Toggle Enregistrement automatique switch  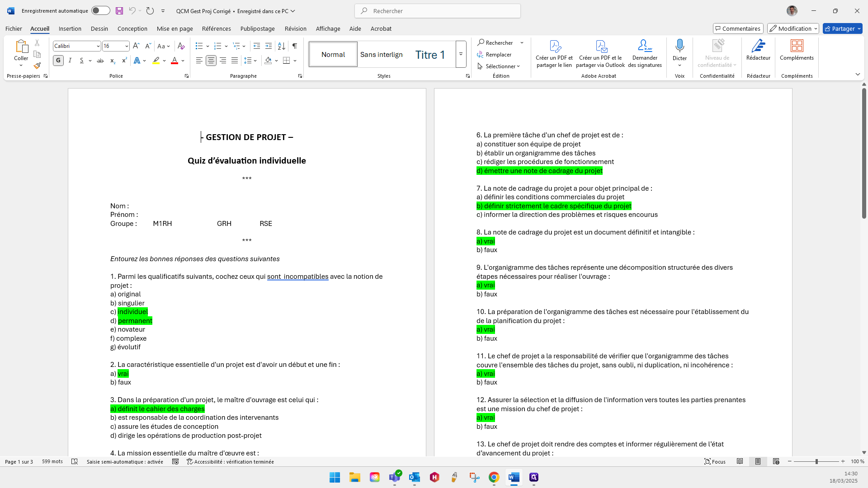[100, 11]
